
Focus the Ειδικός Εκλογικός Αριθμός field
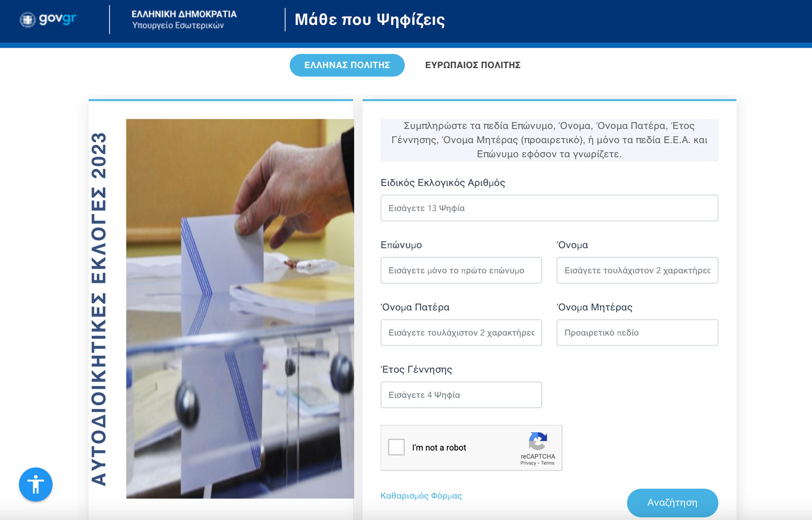(x=549, y=208)
